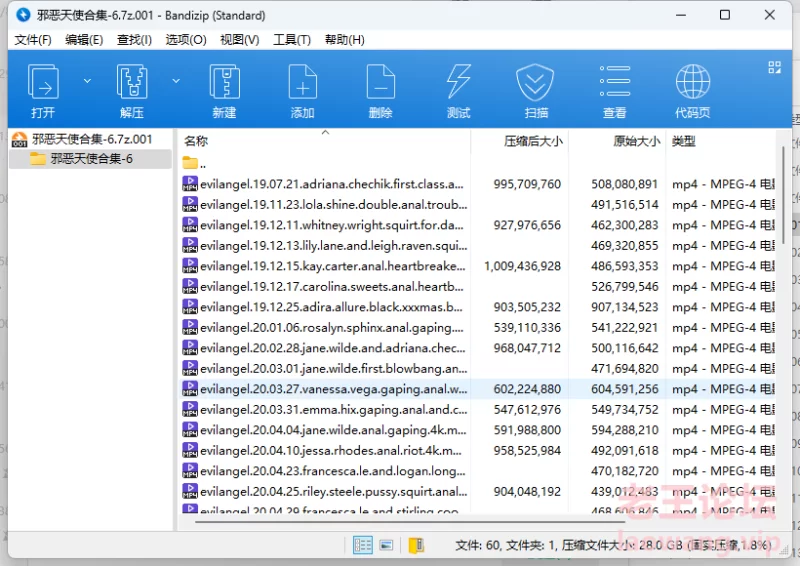Click the compressed size 927,976,656

pyautogui.click(x=527, y=225)
